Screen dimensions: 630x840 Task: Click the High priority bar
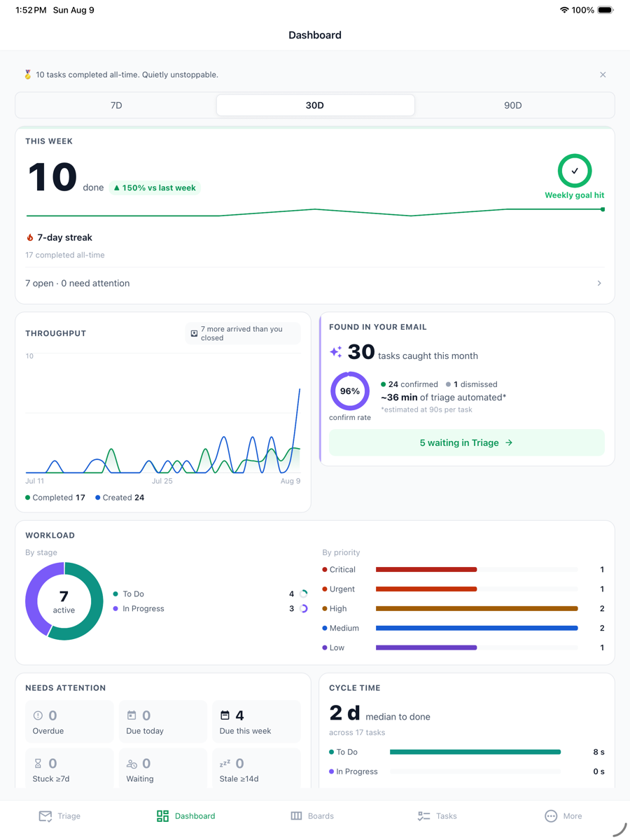[x=477, y=609]
